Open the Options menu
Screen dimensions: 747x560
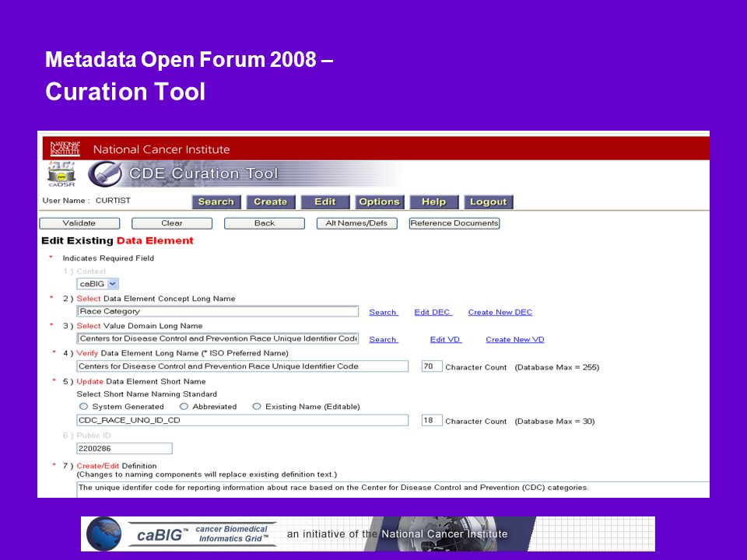coord(380,202)
